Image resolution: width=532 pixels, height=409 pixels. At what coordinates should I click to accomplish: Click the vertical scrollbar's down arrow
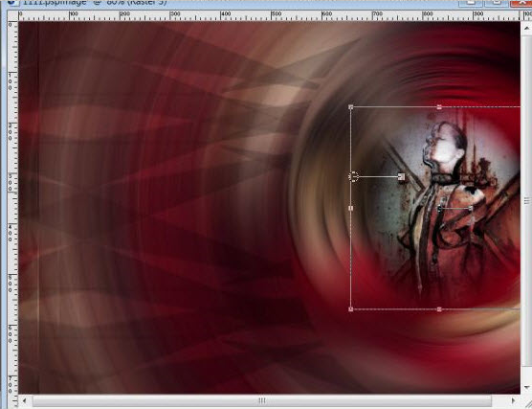pyautogui.click(x=526, y=387)
